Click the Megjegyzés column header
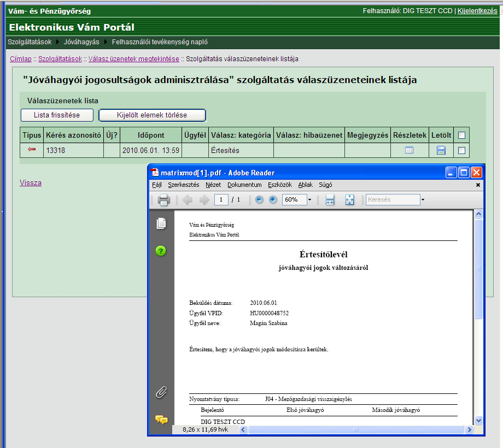The width and height of the screenshot is (503, 448). (367, 135)
